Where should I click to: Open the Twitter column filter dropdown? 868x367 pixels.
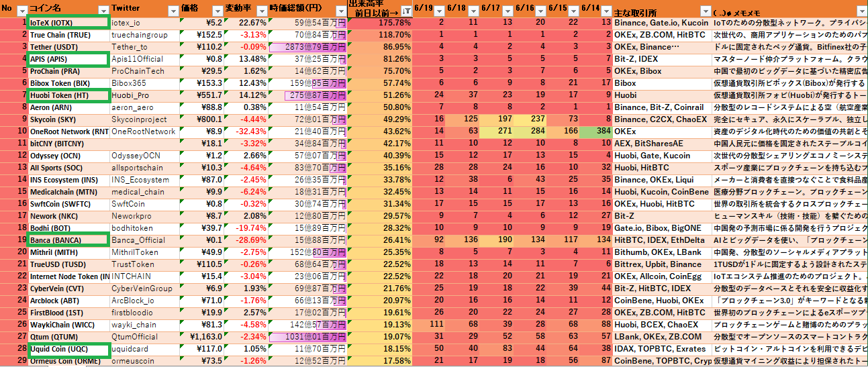(173, 10)
